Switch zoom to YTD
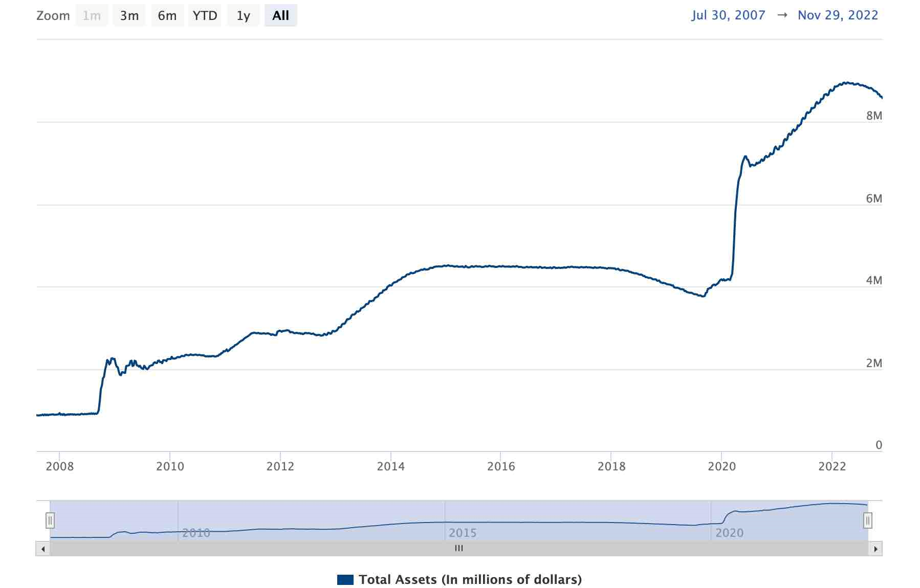This screenshot has width=920, height=588. click(x=205, y=16)
